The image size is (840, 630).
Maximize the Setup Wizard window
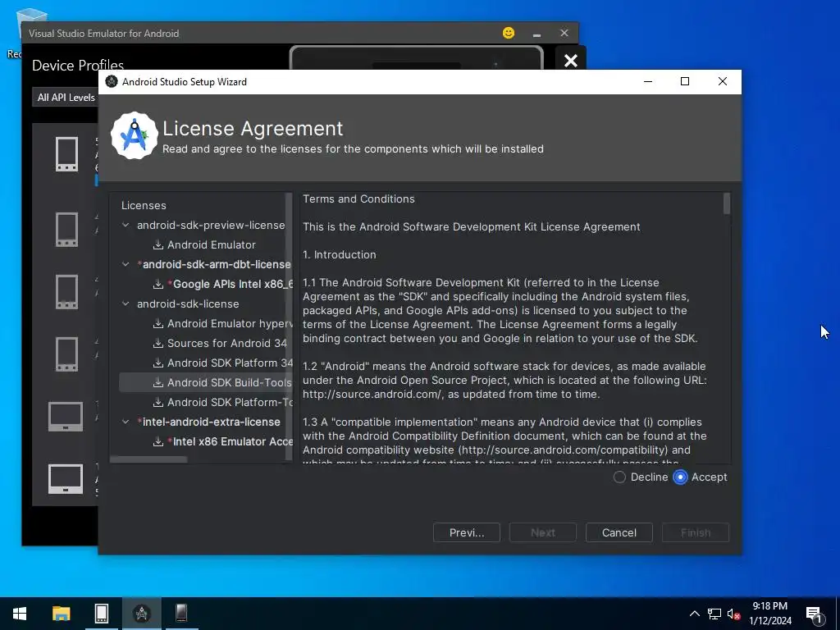[x=685, y=81]
